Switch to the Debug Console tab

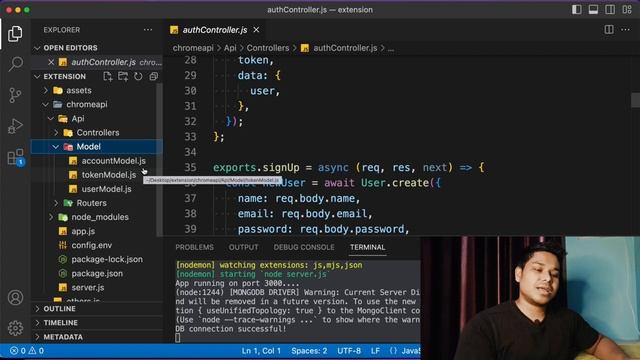click(x=304, y=247)
